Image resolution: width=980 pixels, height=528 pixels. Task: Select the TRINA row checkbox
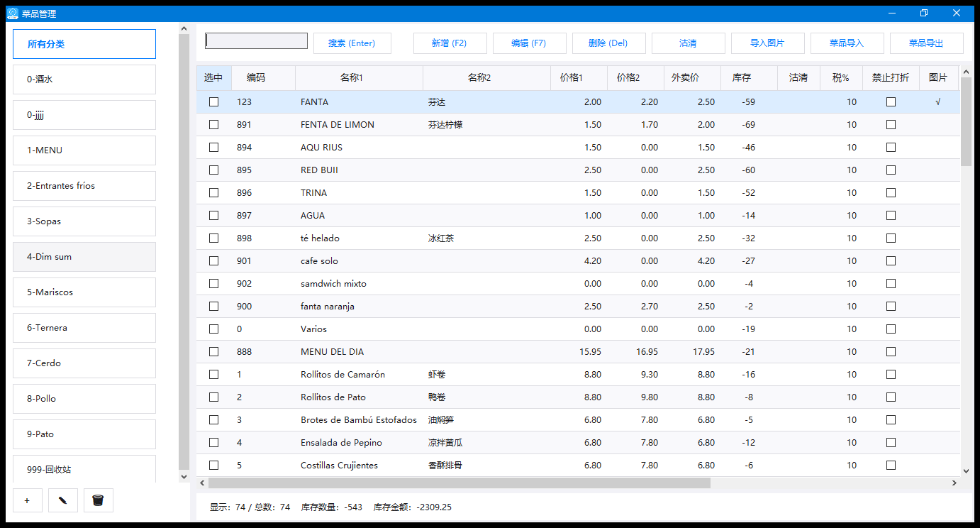tap(213, 193)
